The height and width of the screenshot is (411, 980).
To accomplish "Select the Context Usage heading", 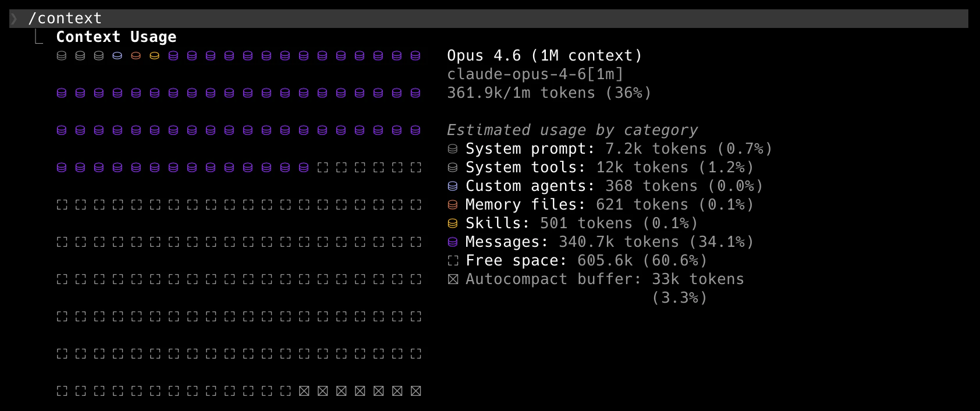I will 116,37.
